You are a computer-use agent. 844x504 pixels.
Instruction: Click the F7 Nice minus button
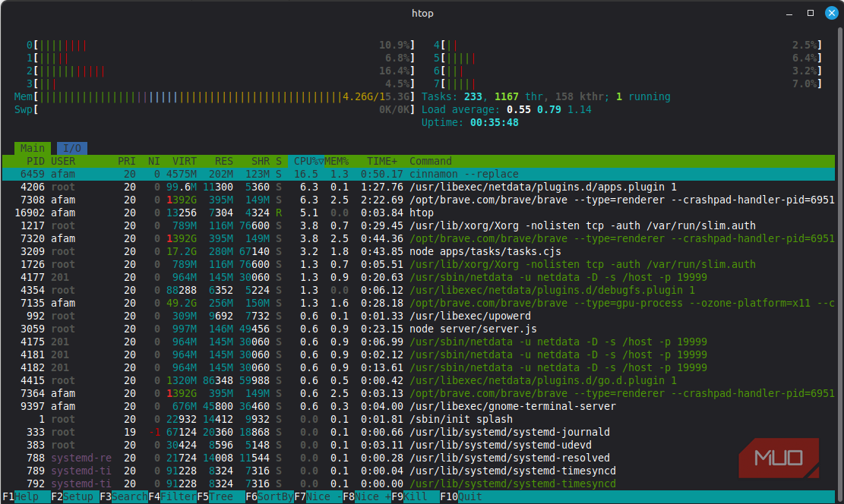(318, 496)
